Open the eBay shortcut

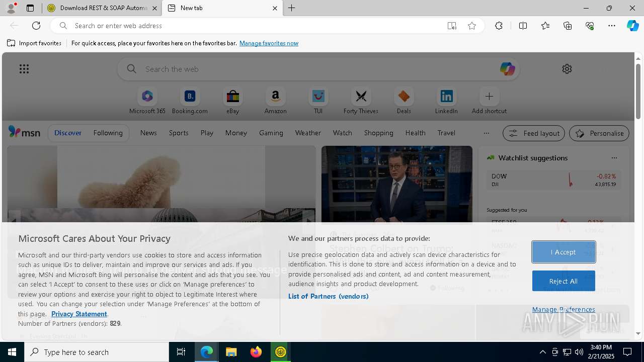pos(232,101)
